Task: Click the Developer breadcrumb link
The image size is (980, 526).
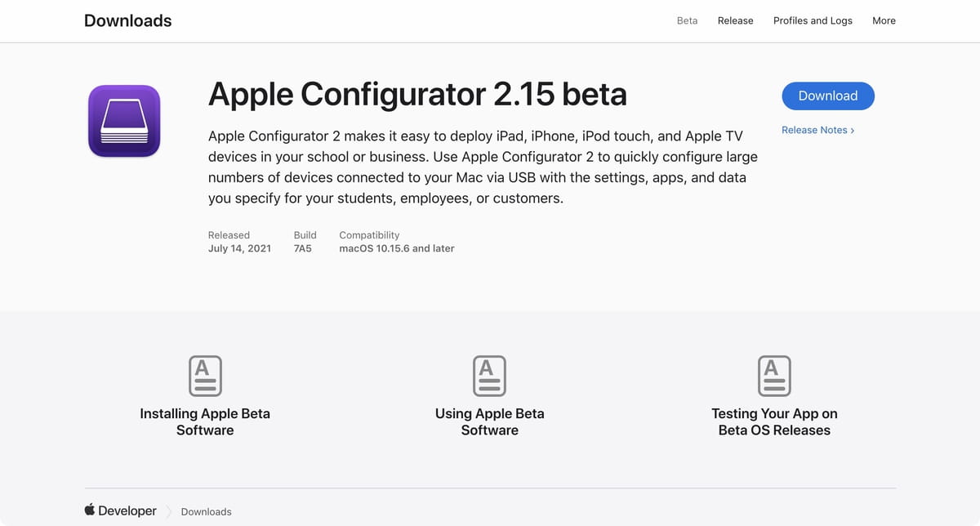Action: click(x=127, y=510)
